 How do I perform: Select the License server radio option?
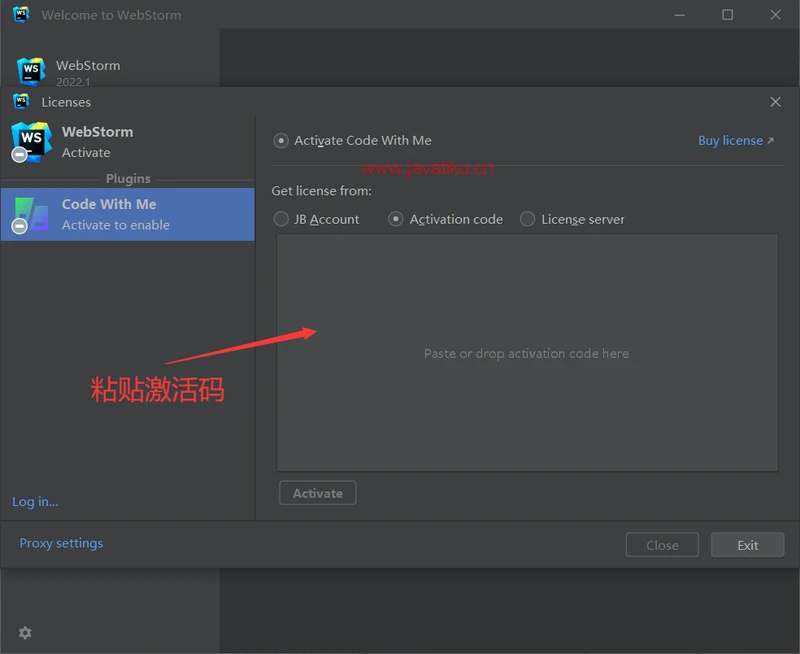point(528,219)
